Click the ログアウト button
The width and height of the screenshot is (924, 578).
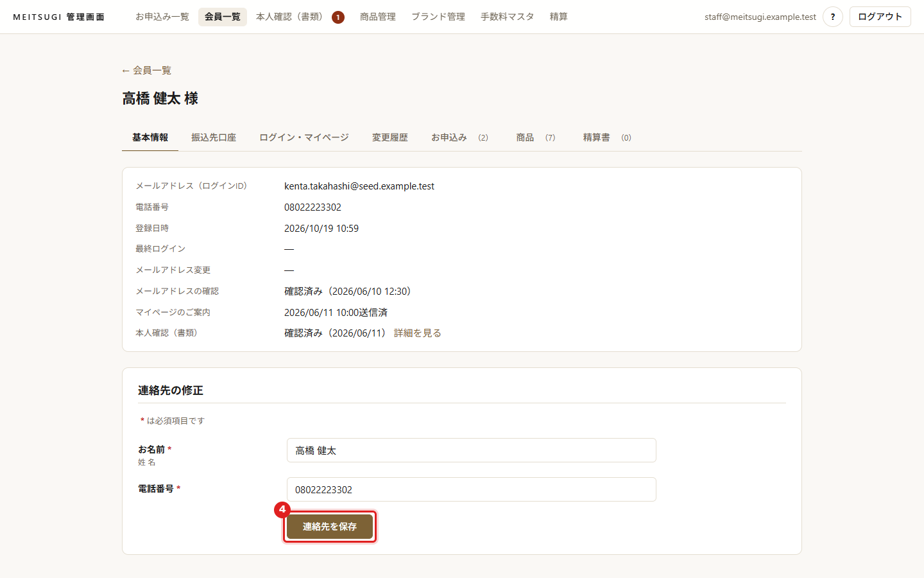pyautogui.click(x=880, y=17)
